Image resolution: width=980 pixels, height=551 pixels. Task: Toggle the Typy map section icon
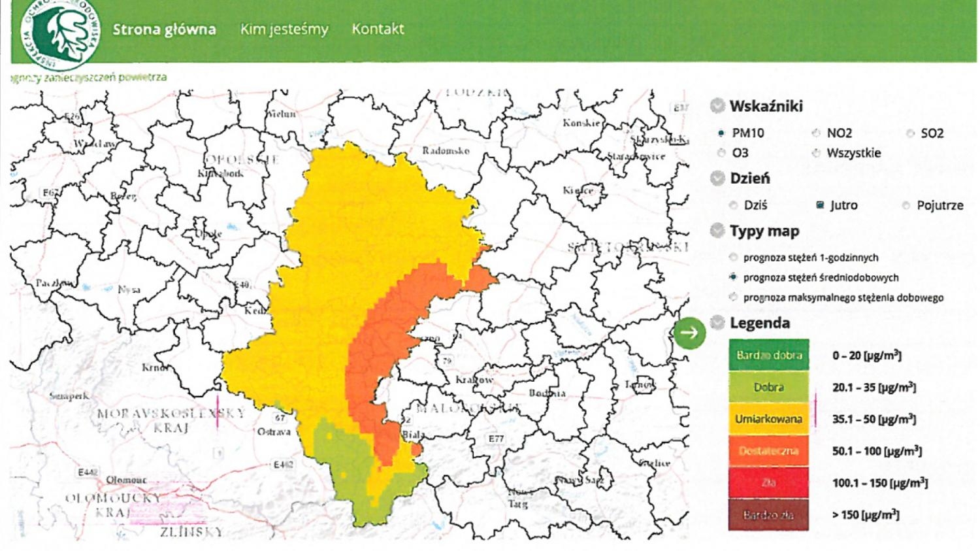coord(717,231)
